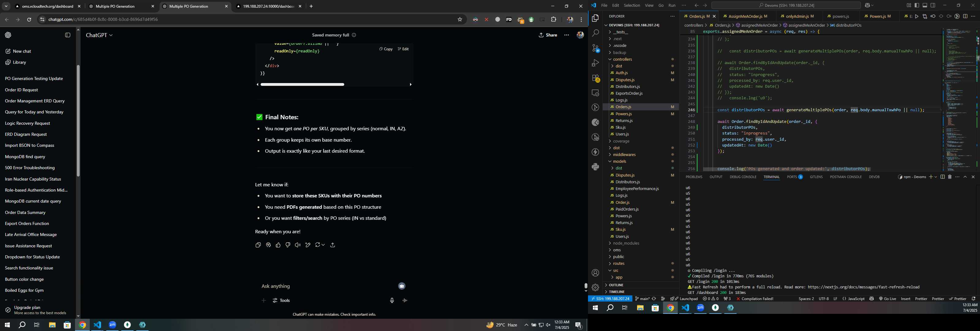Open ChatGPT model selector dropdown
The width and height of the screenshot is (980, 331).
coord(99,35)
